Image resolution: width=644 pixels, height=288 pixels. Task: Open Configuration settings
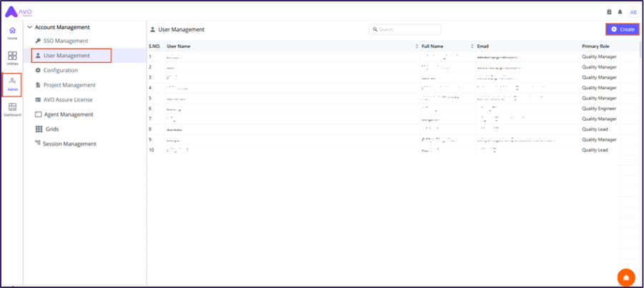click(60, 70)
